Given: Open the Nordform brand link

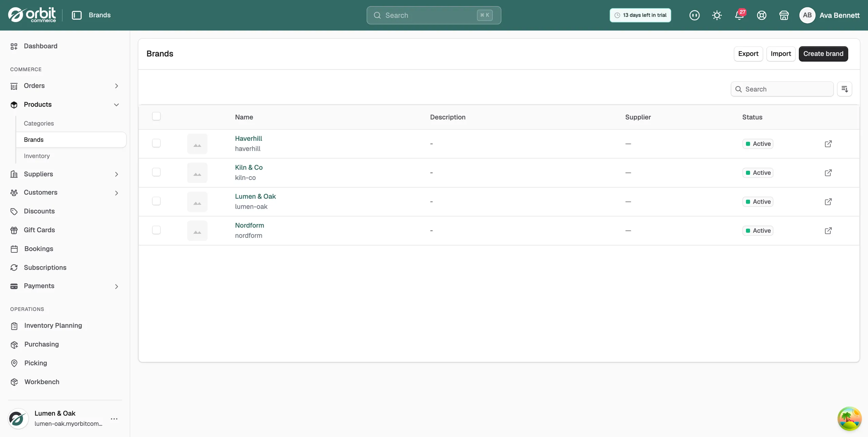Looking at the screenshot, I should click(250, 225).
